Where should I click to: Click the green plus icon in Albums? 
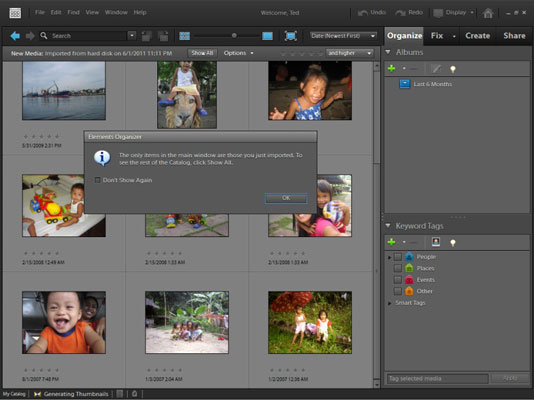[x=391, y=69]
